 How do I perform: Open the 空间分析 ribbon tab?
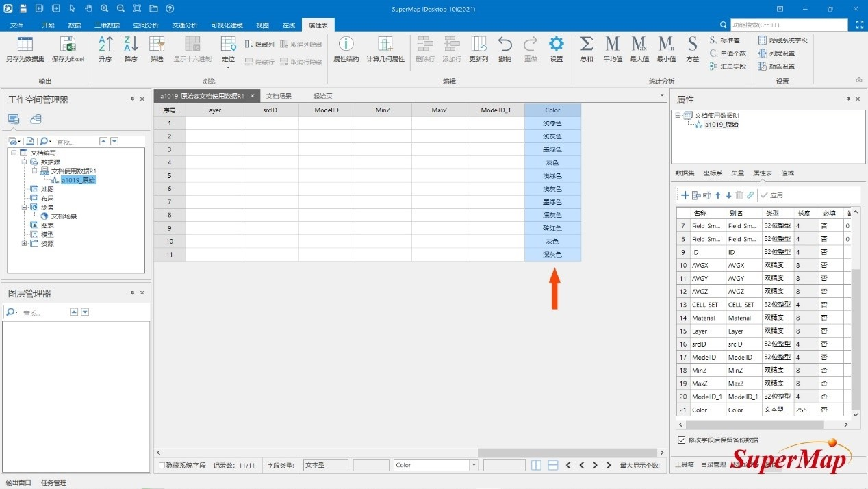coord(145,25)
